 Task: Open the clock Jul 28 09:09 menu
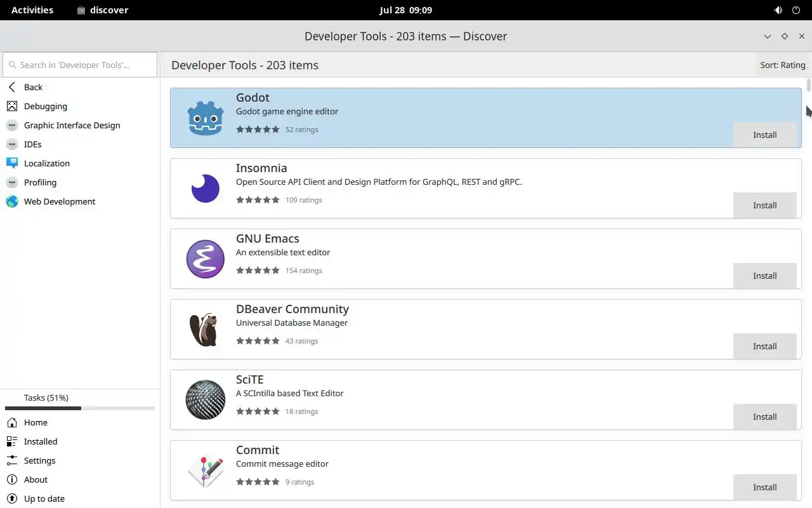point(406,10)
